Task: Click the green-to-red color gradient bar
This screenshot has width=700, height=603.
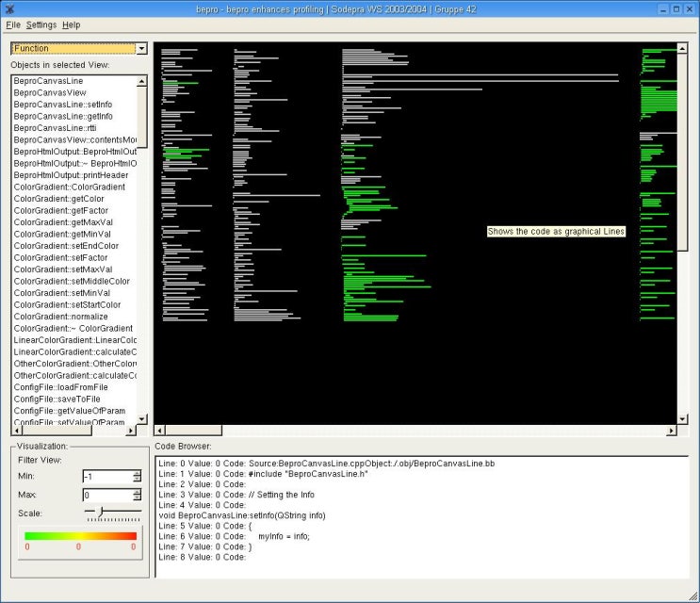Action: coord(80,535)
